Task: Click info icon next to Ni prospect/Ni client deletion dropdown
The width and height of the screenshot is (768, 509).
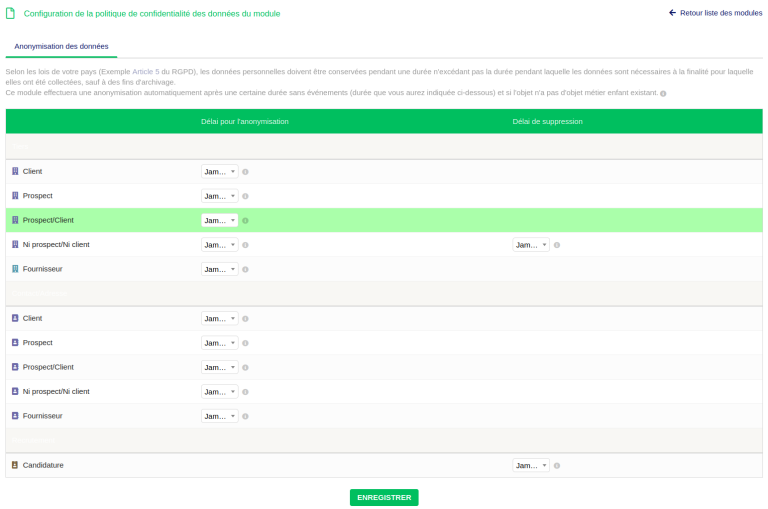Action: pos(557,245)
